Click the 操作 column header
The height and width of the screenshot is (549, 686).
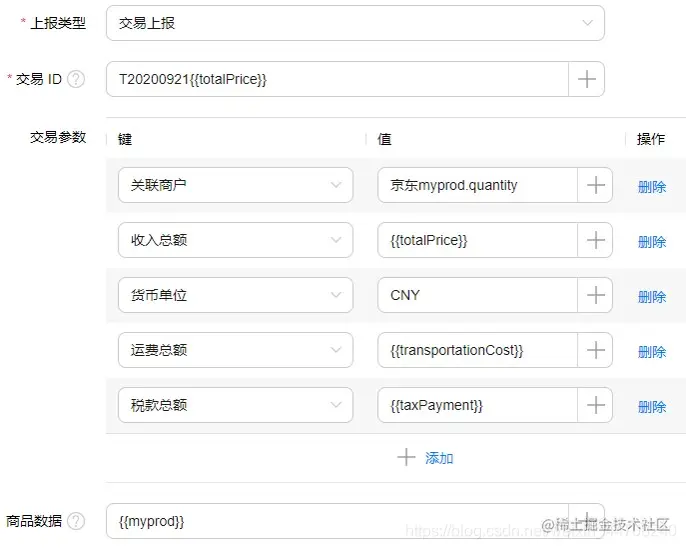pos(651,139)
